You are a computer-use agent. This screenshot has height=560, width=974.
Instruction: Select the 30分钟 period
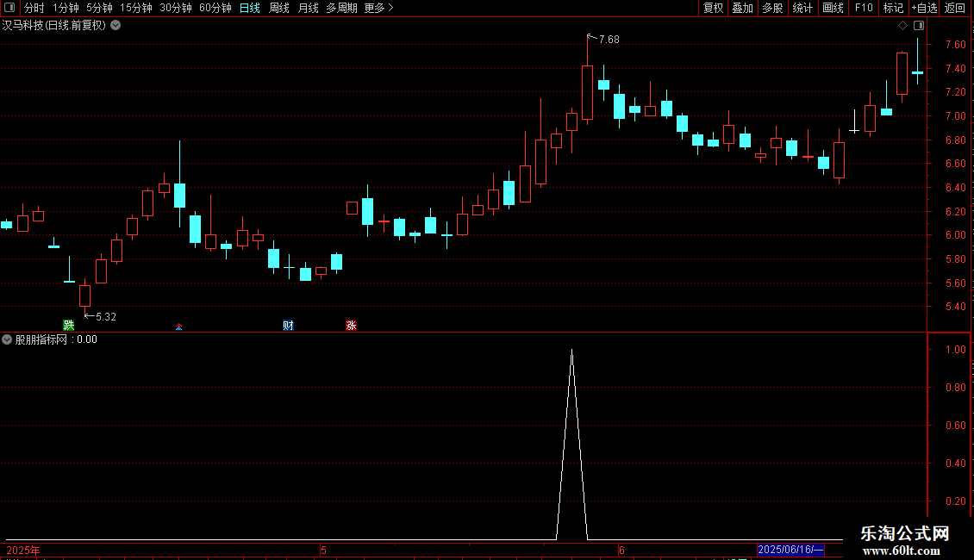tap(176, 8)
